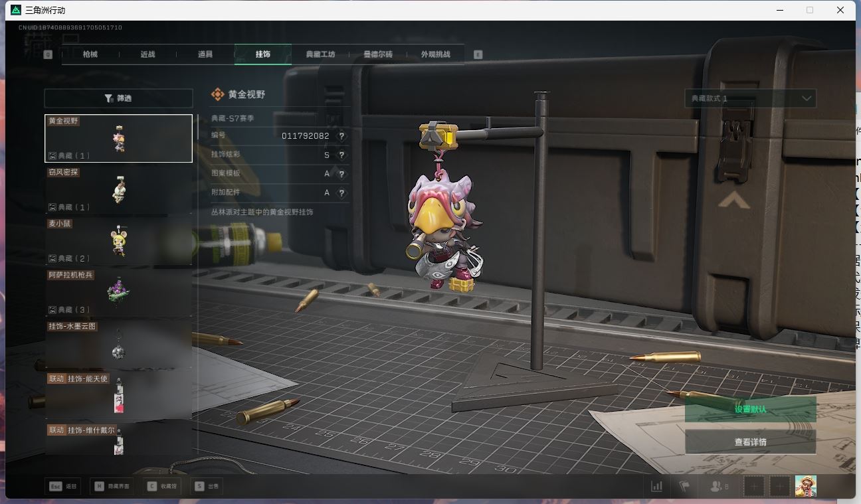Viewport: 861px width, 504px height.
Task: Expand the 典藏款式 1 dropdown
Action: point(750,98)
